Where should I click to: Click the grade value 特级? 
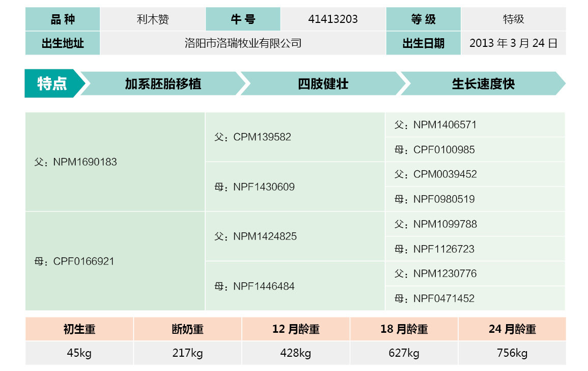coord(513,19)
